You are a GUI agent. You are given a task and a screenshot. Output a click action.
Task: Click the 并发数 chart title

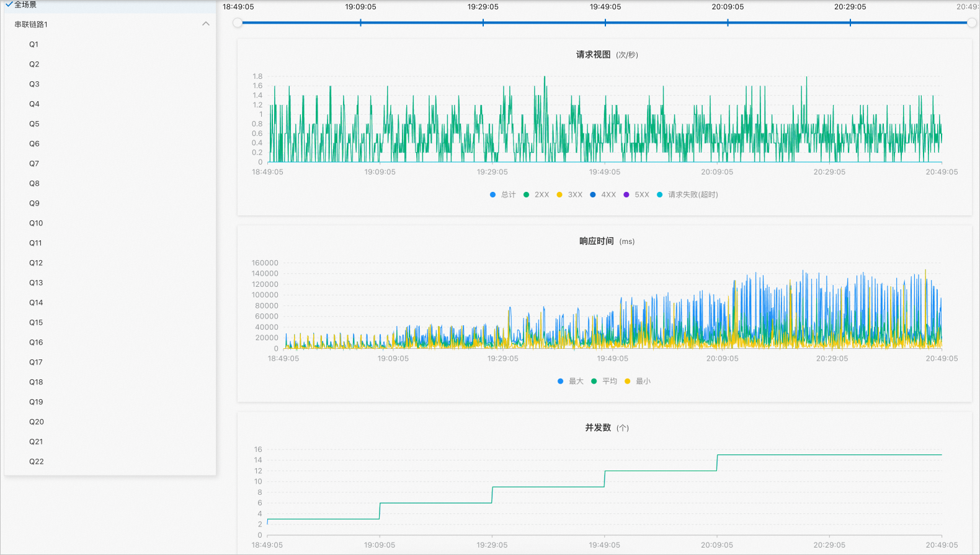pyautogui.click(x=598, y=428)
